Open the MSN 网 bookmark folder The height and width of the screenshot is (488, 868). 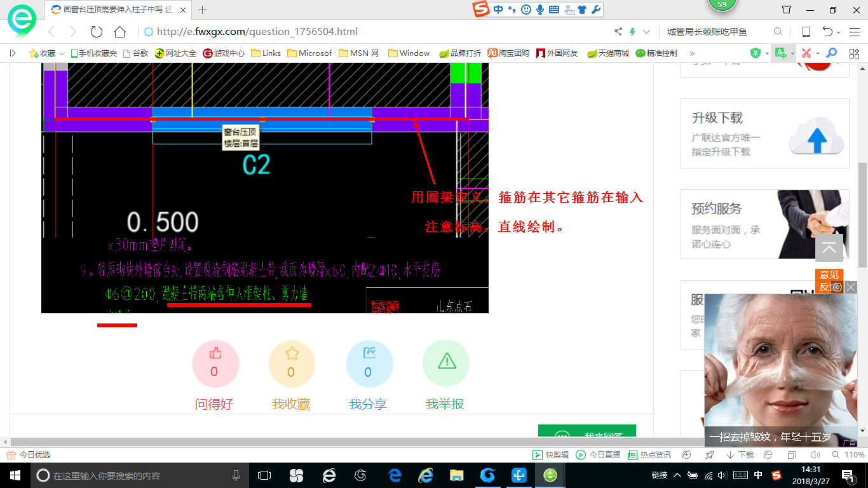point(358,53)
